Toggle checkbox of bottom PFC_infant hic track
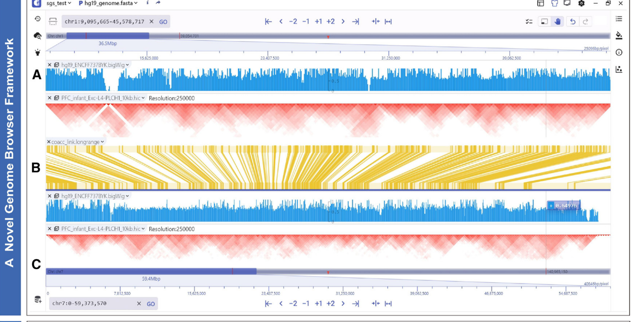 [57, 229]
